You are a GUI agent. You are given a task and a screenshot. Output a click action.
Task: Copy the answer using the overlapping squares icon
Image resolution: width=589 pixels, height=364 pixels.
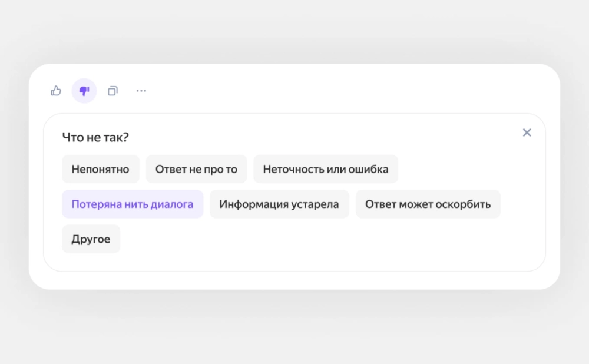pos(112,91)
